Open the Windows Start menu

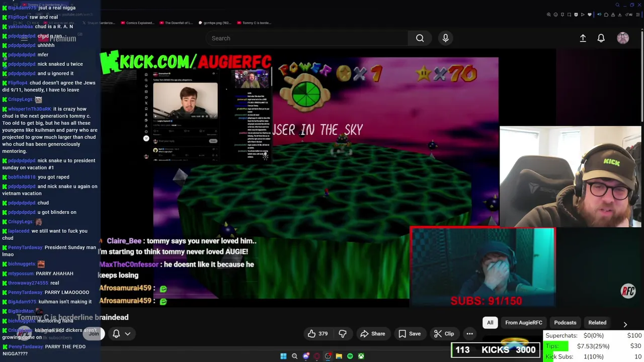pyautogui.click(x=283, y=356)
